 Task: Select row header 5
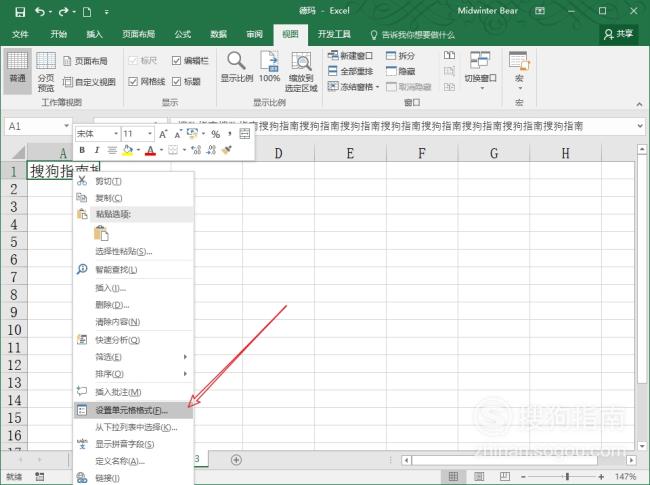tap(14, 242)
